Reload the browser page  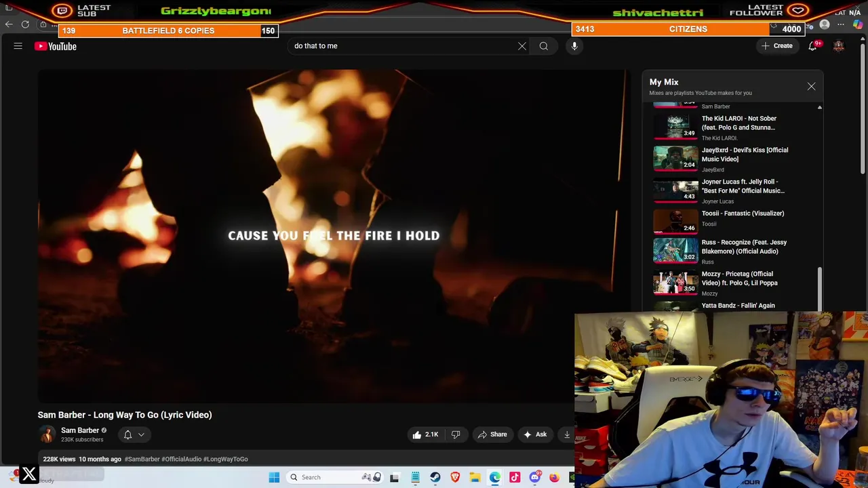(x=25, y=24)
